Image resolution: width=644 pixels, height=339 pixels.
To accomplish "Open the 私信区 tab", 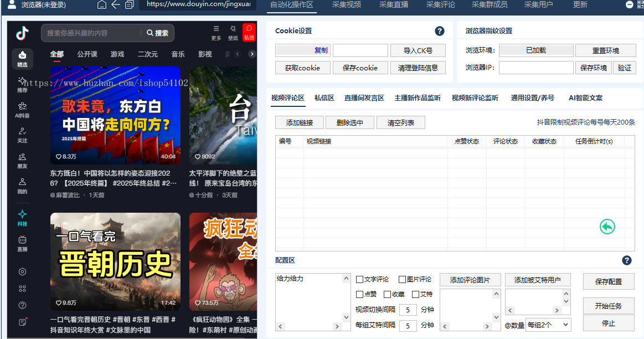I will coord(324,98).
